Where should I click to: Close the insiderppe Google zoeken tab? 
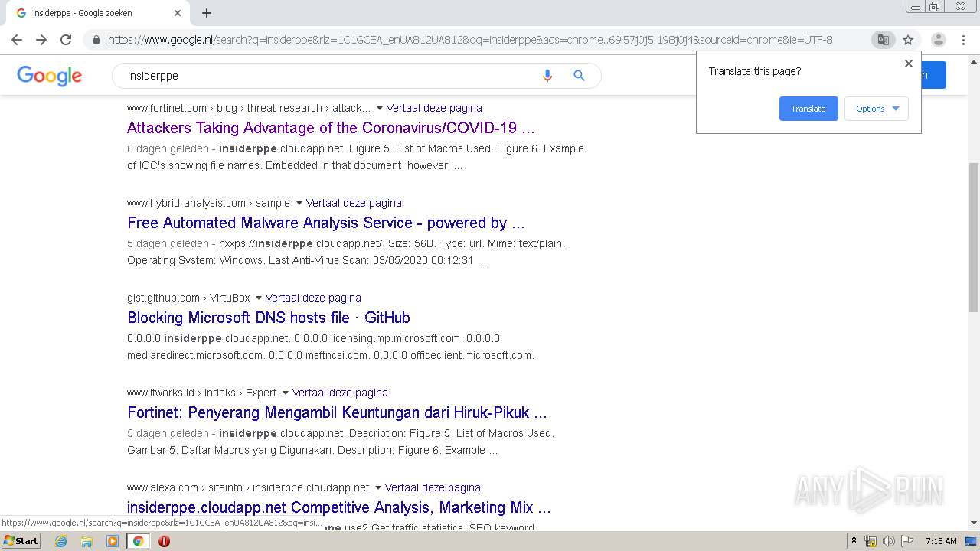pos(178,13)
